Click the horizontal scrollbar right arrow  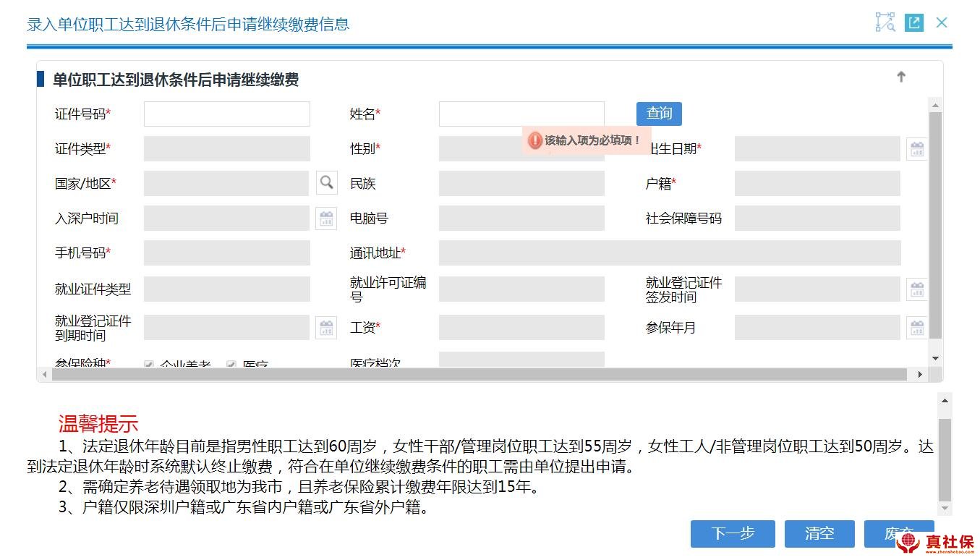coord(920,374)
